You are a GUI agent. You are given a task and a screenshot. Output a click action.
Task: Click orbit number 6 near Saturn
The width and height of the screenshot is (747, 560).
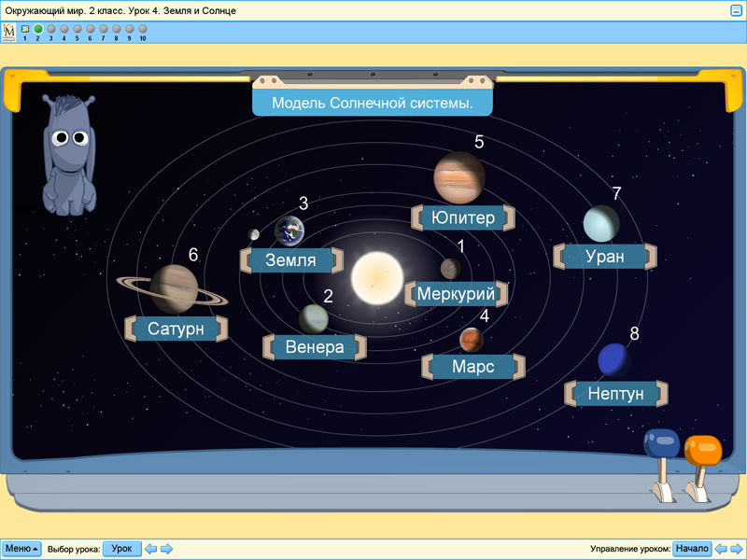pos(193,255)
